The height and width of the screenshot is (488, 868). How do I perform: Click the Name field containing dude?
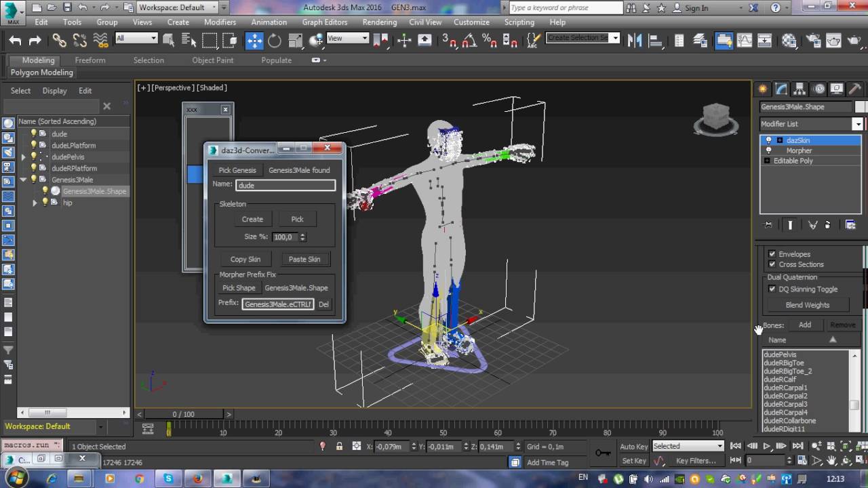pyautogui.click(x=285, y=185)
